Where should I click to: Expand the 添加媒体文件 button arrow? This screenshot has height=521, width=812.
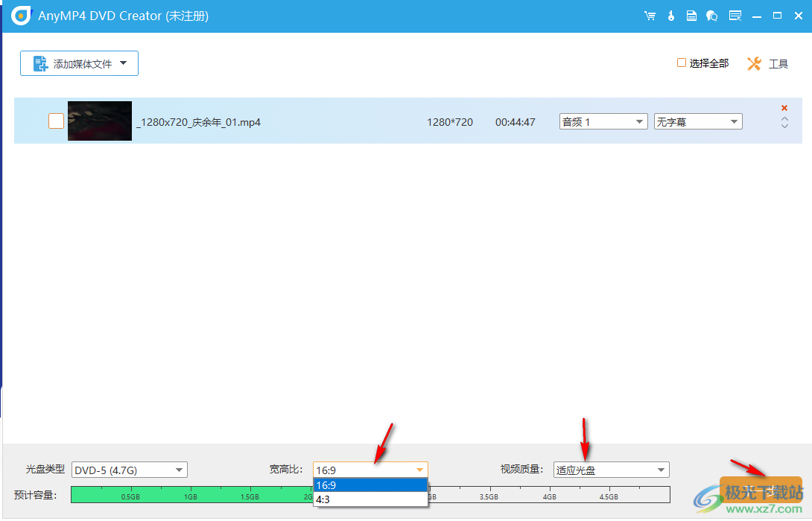click(x=123, y=63)
